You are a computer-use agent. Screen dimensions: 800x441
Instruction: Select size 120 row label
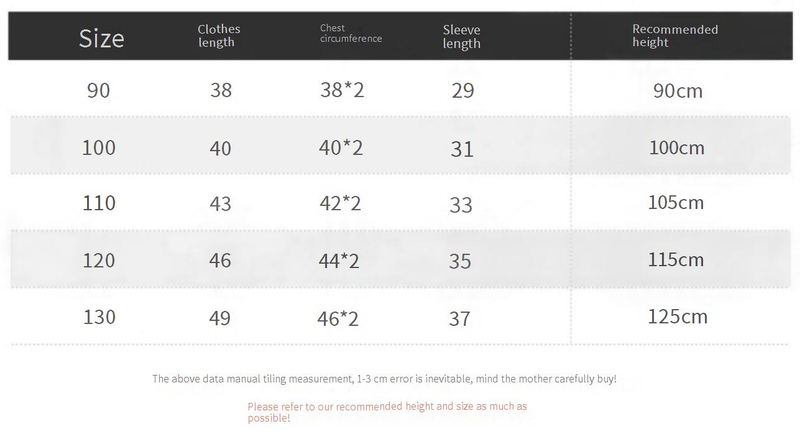[99, 260]
